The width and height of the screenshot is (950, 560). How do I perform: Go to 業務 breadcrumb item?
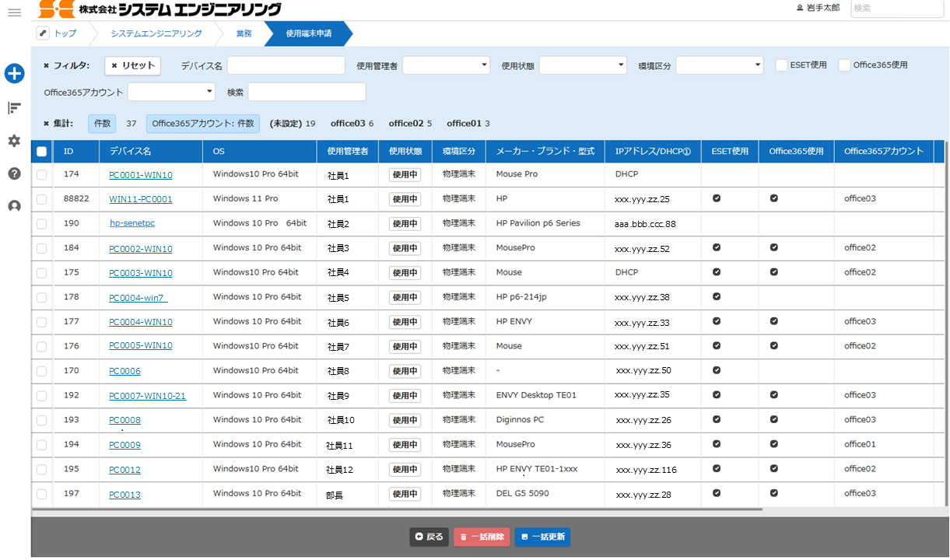[x=244, y=33]
